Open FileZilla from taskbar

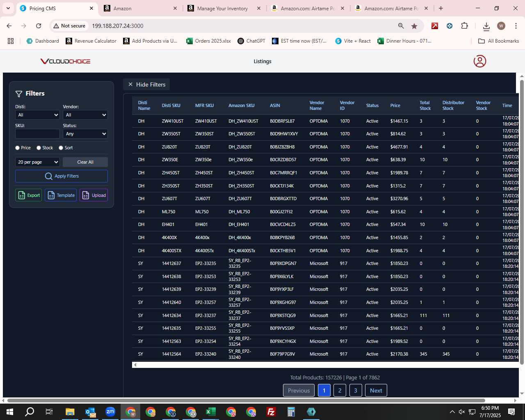[271, 412]
